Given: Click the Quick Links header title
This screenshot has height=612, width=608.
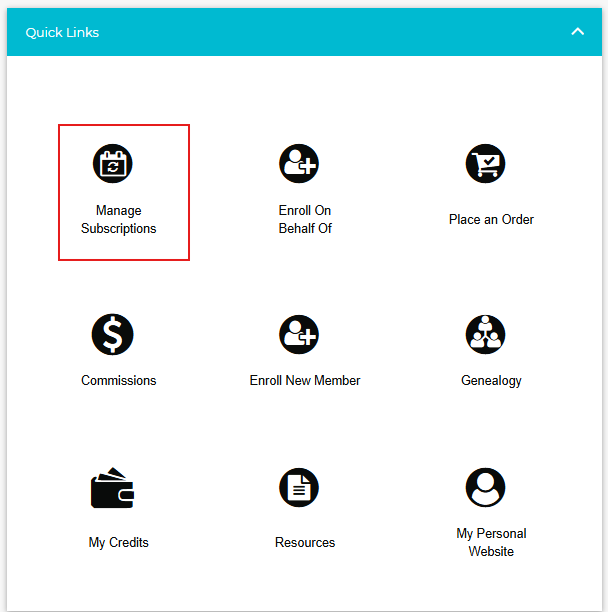Looking at the screenshot, I should pyautogui.click(x=62, y=32).
